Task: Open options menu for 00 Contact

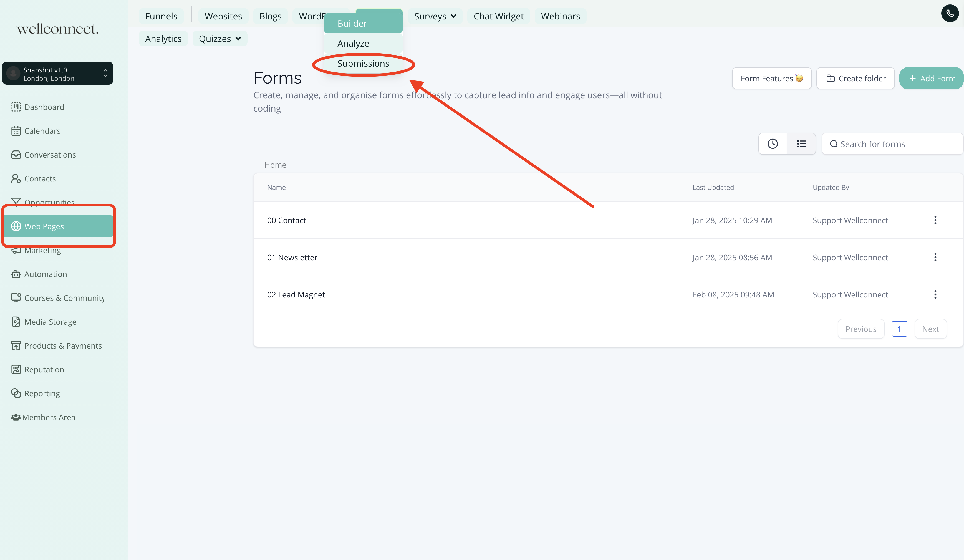Action: point(935,220)
